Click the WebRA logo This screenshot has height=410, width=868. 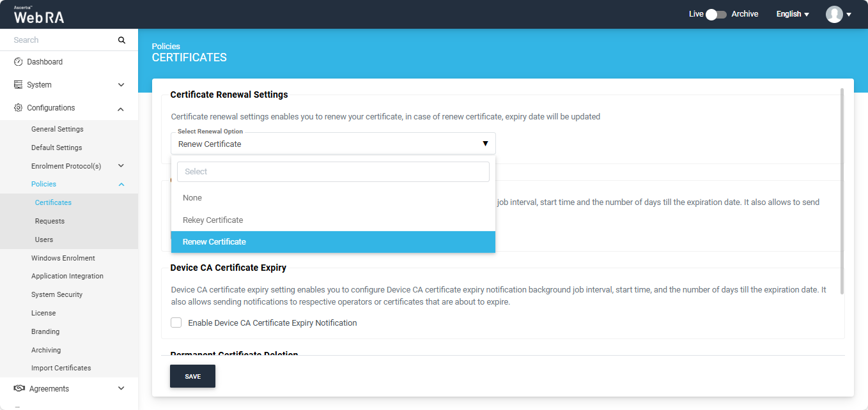pyautogui.click(x=39, y=15)
